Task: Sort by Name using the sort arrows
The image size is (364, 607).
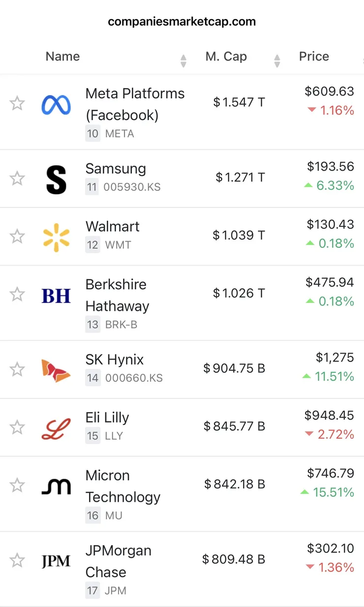Action: [x=183, y=61]
